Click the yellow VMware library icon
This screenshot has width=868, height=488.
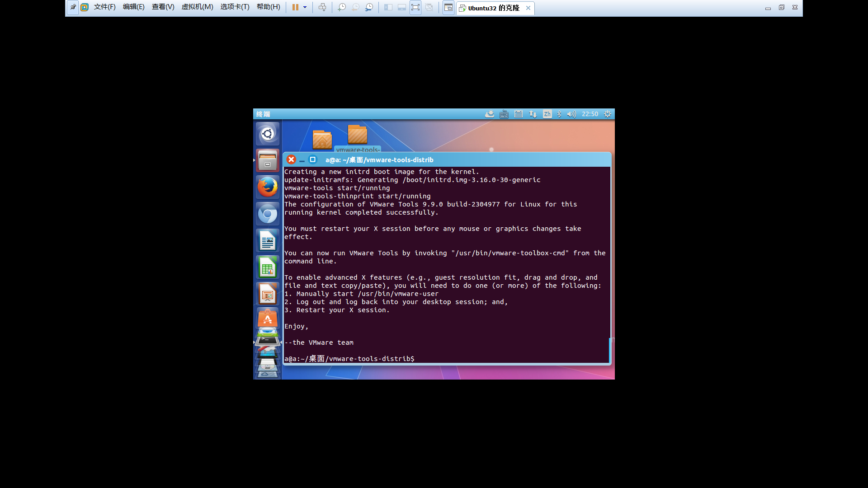pos(84,7)
